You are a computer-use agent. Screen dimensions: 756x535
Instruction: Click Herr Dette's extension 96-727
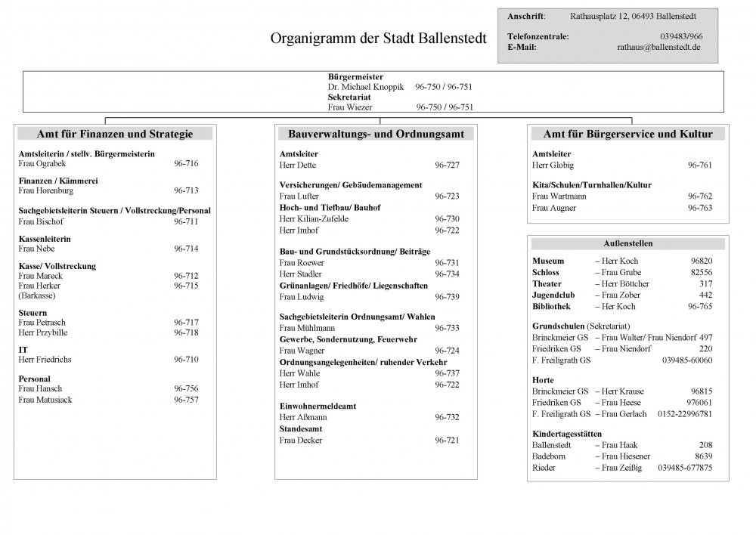point(447,165)
